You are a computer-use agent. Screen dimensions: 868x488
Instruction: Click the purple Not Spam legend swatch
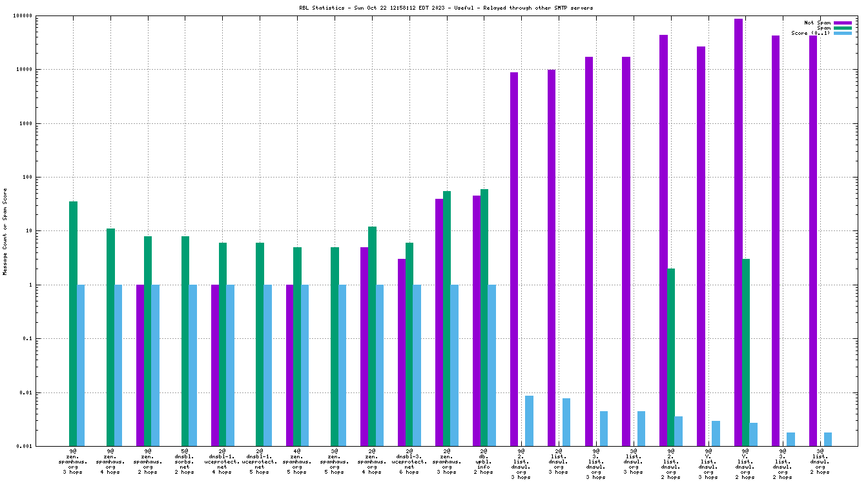tap(843, 23)
